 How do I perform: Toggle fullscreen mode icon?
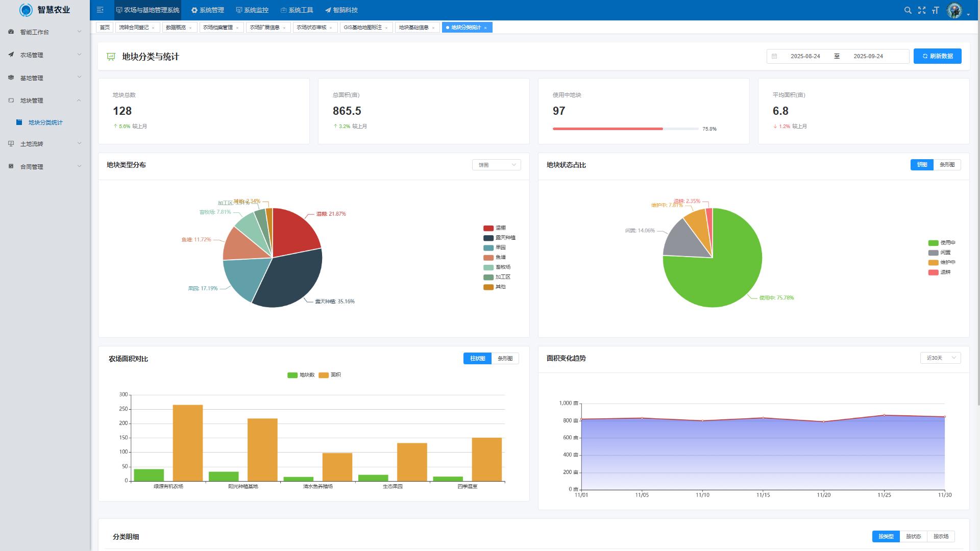(921, 10)
